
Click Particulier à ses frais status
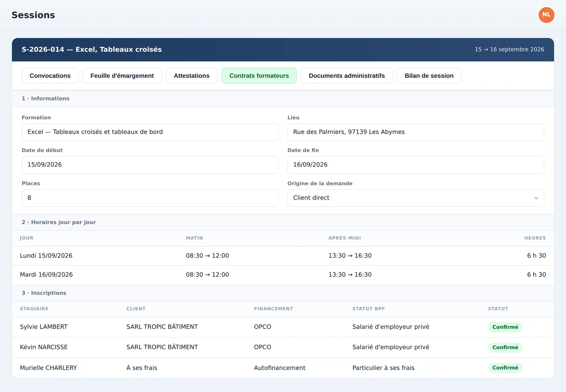pos(383,368)
